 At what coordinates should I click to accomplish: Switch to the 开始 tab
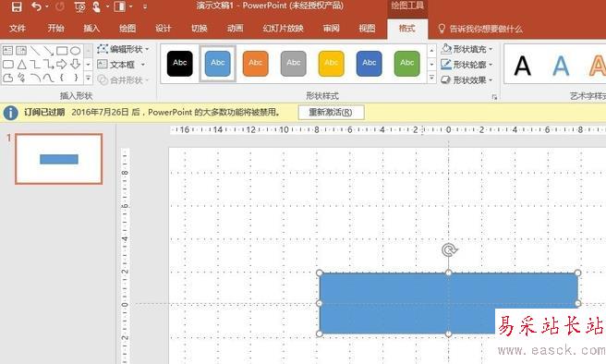[x=55, y=29]
